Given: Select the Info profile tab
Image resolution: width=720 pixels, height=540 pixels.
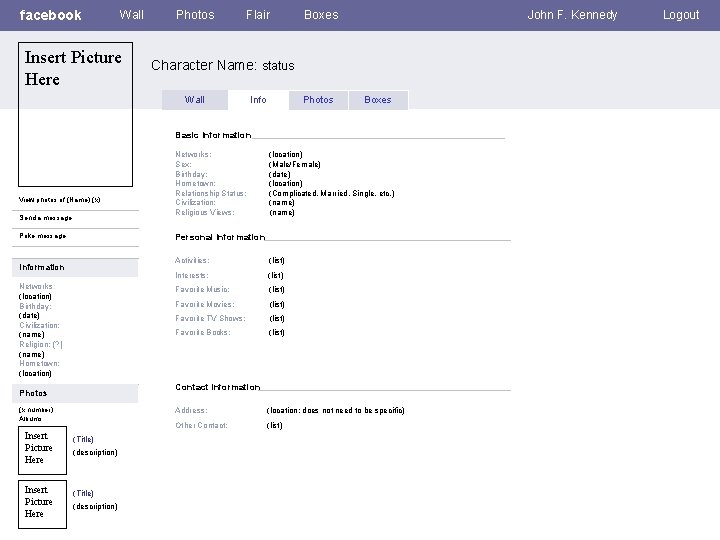Looking at the screenshot, I should point(258,100).
